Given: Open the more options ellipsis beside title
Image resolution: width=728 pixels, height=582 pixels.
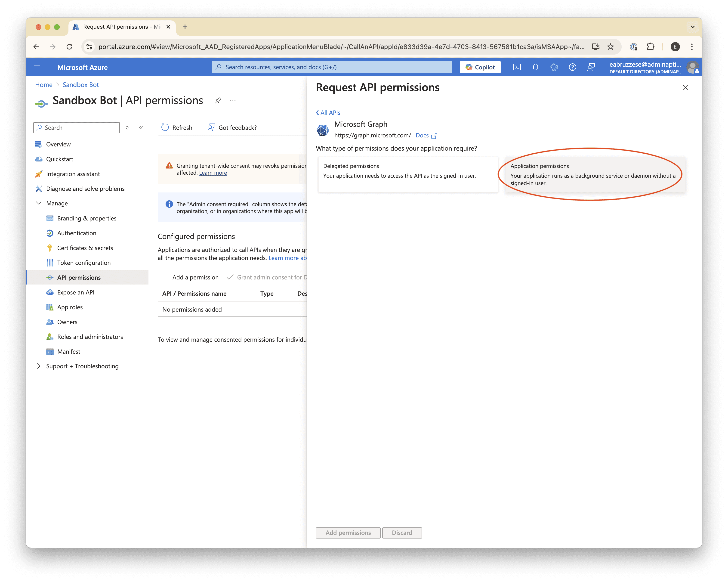Looking at the screenshot, I should [233, 100].
